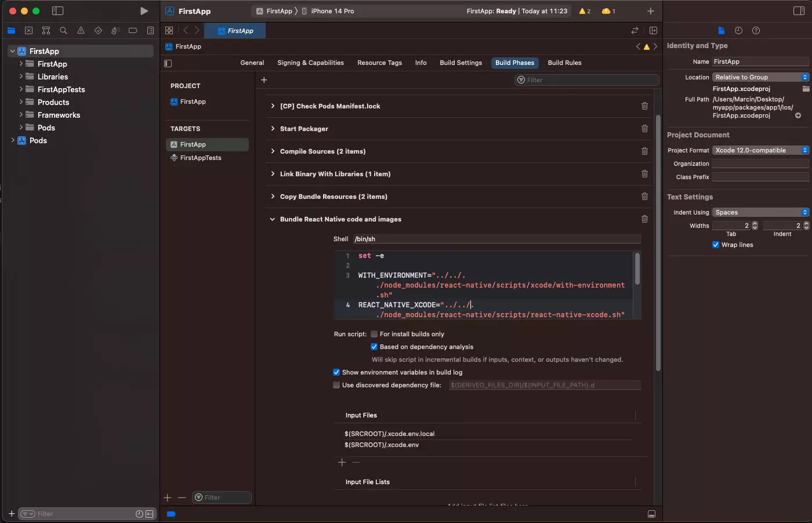Open the Build Rules tab
The image size is (812, 523).
[564, 63]
